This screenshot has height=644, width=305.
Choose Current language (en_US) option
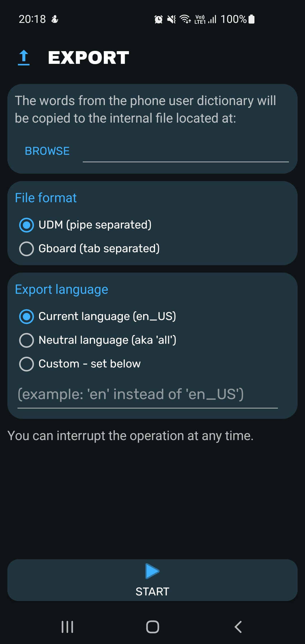click(x=27, y=317)
